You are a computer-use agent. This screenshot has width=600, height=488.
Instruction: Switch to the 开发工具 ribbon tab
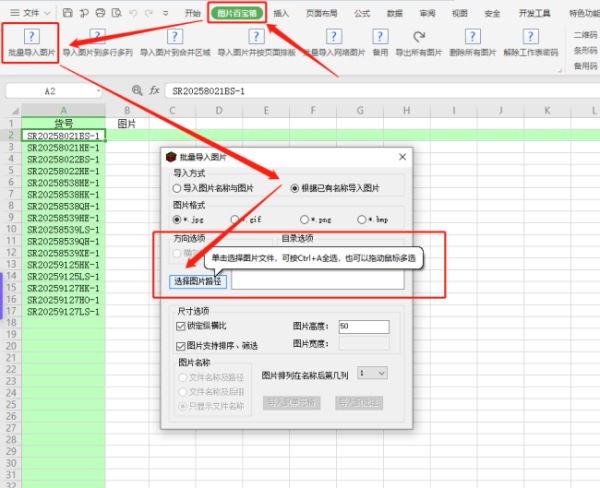[535, 13]
